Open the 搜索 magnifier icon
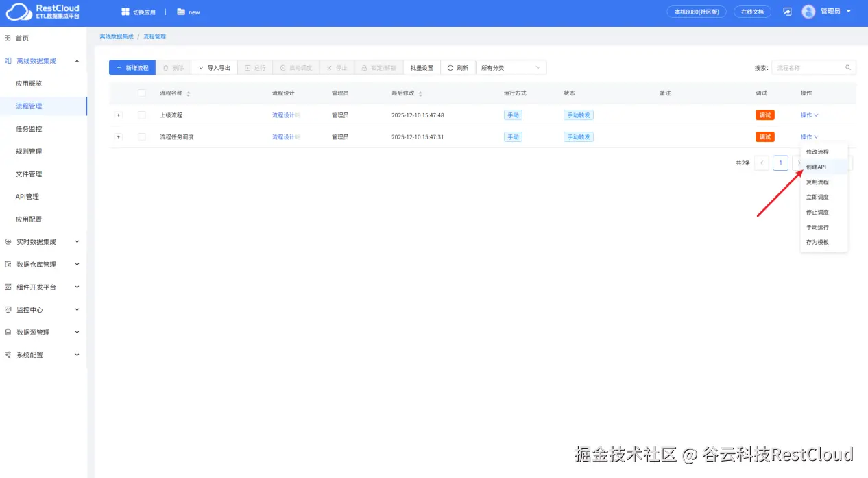This screenshot has width=868, height=478. click(847, 67)
